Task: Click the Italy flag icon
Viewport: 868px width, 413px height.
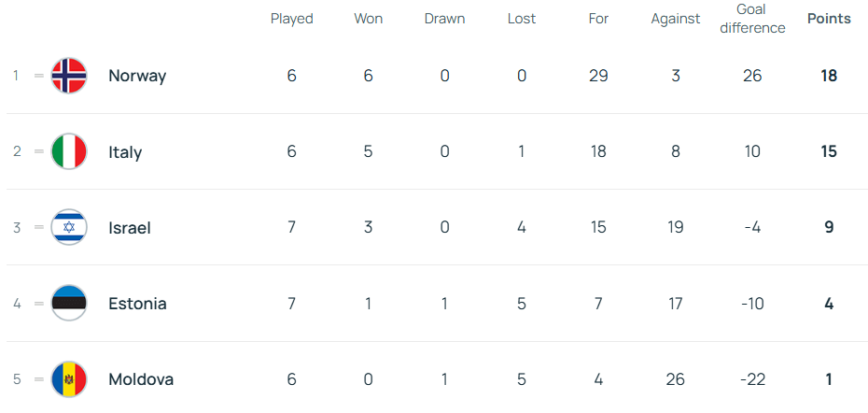Action: (x=69, y=151)
